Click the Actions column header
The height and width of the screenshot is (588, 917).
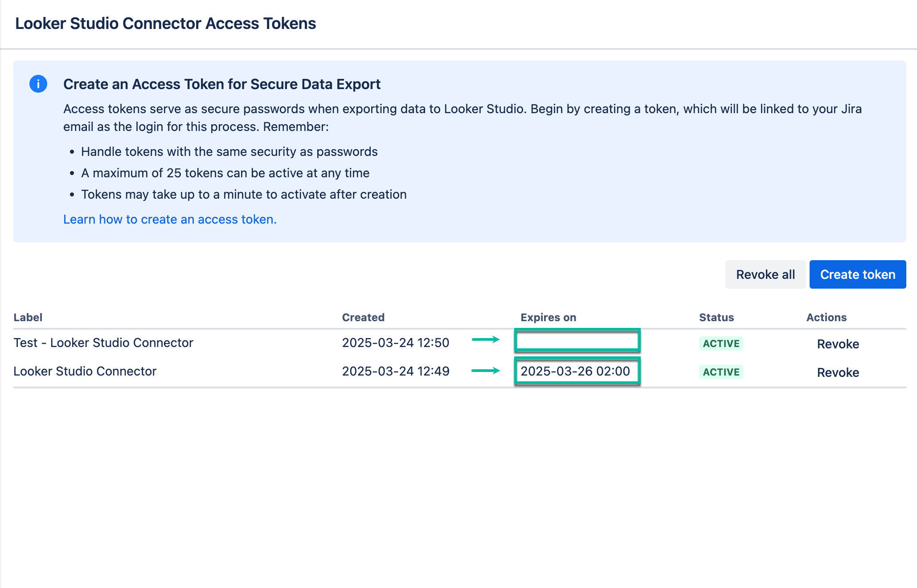(827, 317)
